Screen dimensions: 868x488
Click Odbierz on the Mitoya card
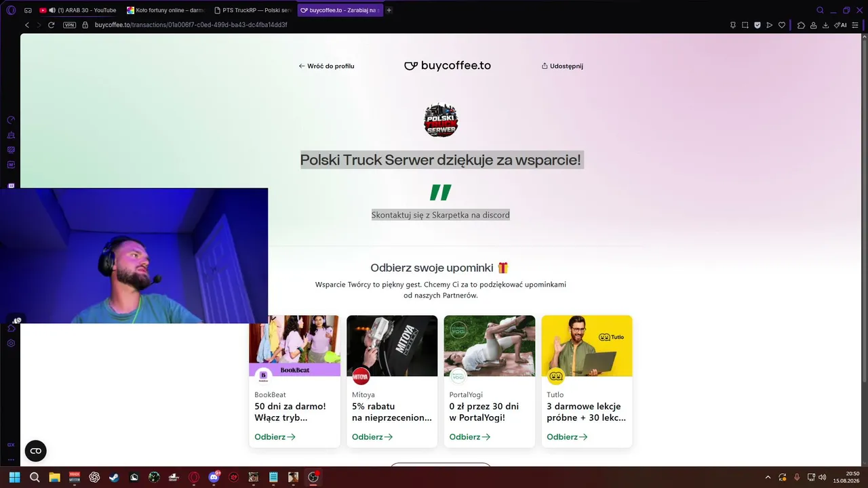[372, 437]
